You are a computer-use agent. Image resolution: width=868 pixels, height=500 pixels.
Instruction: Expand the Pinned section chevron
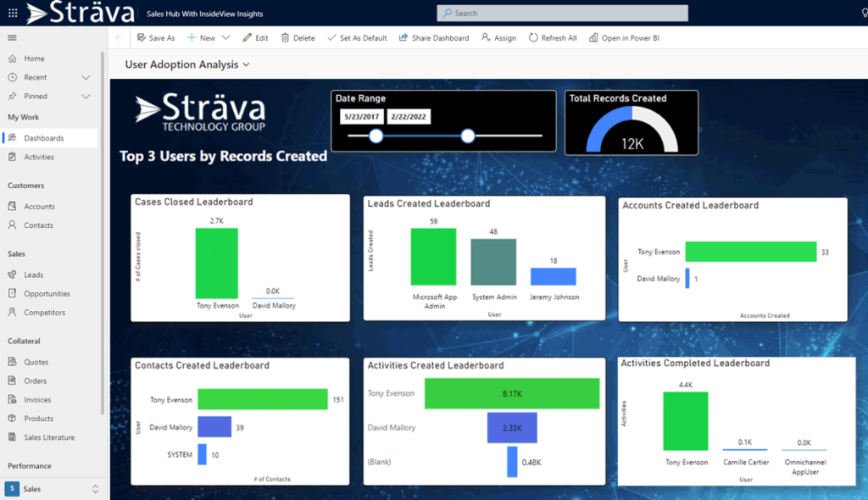(x=86, y=97)
